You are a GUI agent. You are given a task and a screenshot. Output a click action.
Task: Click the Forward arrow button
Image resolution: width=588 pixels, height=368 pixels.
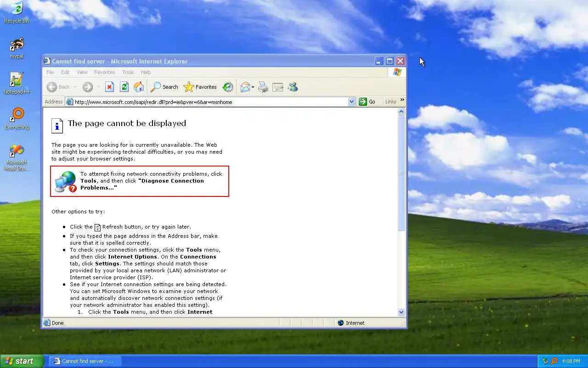[x=87, y=87]
